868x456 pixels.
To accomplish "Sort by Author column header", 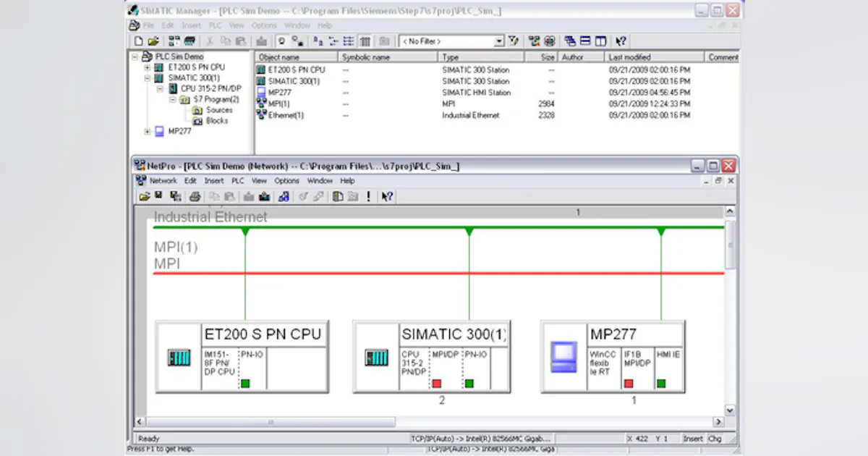I will point(582,56).
